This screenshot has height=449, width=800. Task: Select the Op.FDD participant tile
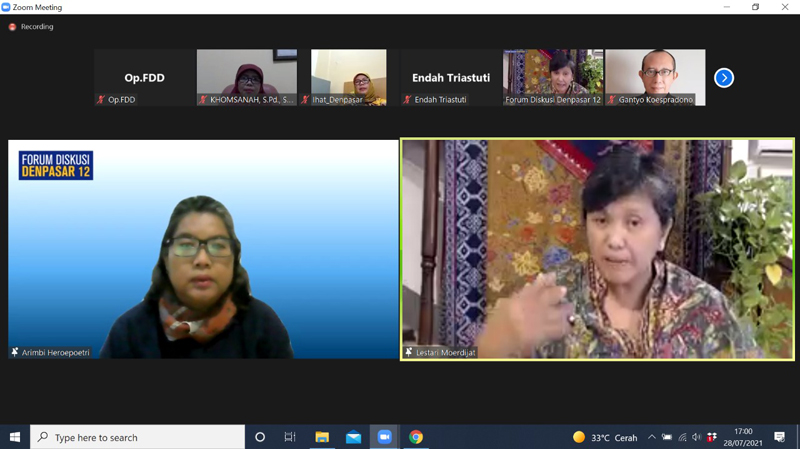click(x=144, y=77)
